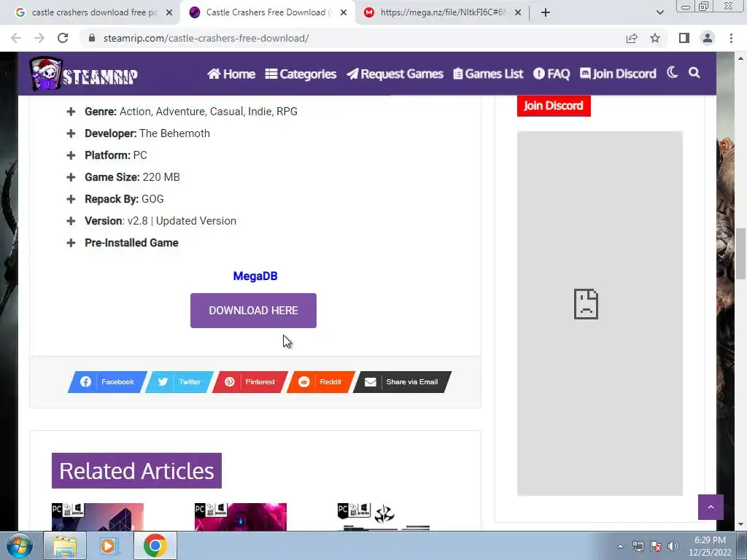The width and height of the screenshot is (747, 560).
Task: Open the tab search dropdown arrow
Action: (x=659, y=12)
